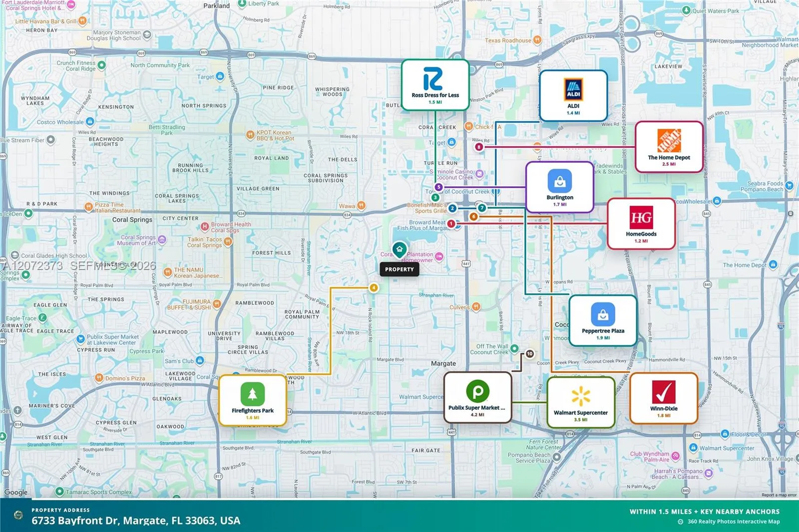Select the Harrah's Pompano Beach pin
Viewport: 799px width, 532px height.
pyautogui.click(x=709, y=473)
